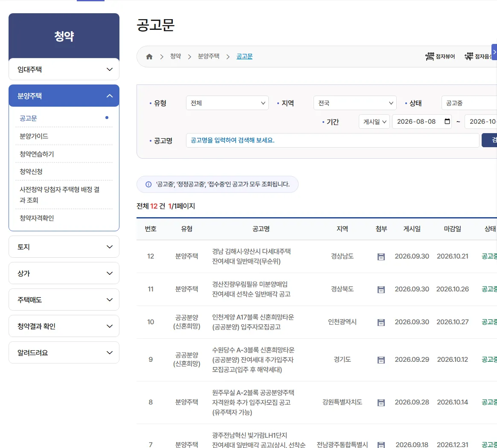Screen dimensions: 497x448
Task: Click the 분양주택 breadcrumb link
Action: point(209,56)
